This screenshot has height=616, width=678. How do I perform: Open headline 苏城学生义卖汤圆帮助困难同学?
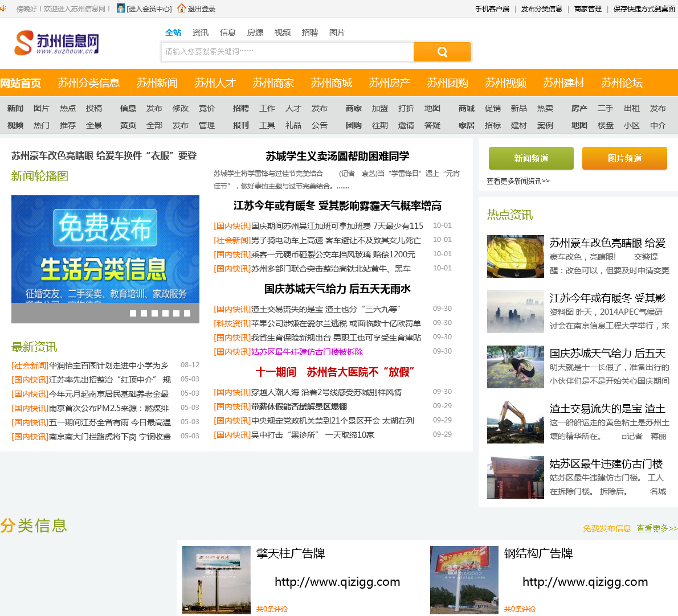click(337, 156)
